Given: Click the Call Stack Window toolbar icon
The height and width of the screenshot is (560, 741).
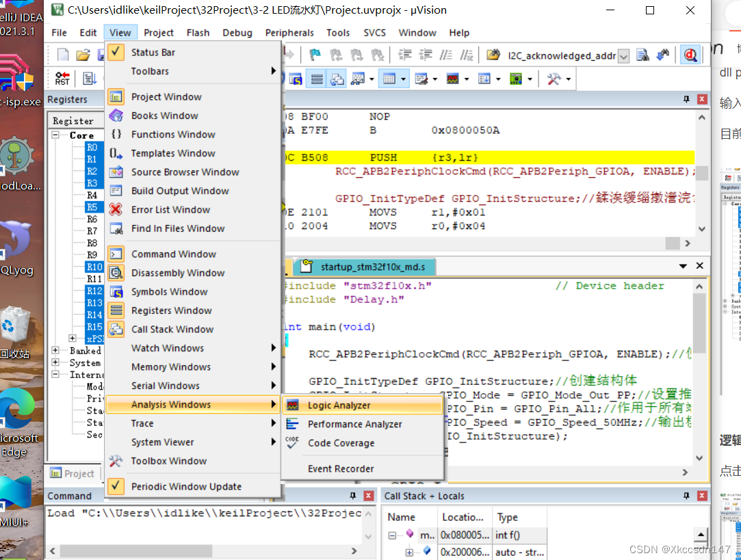Looking at the screenshot, I should click(337, 79).
